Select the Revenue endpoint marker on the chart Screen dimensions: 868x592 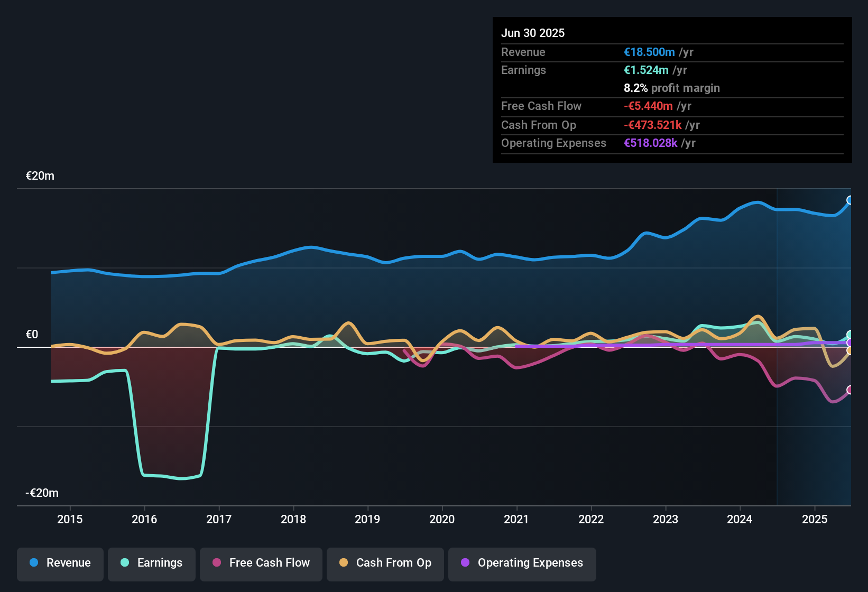[850, 200]
